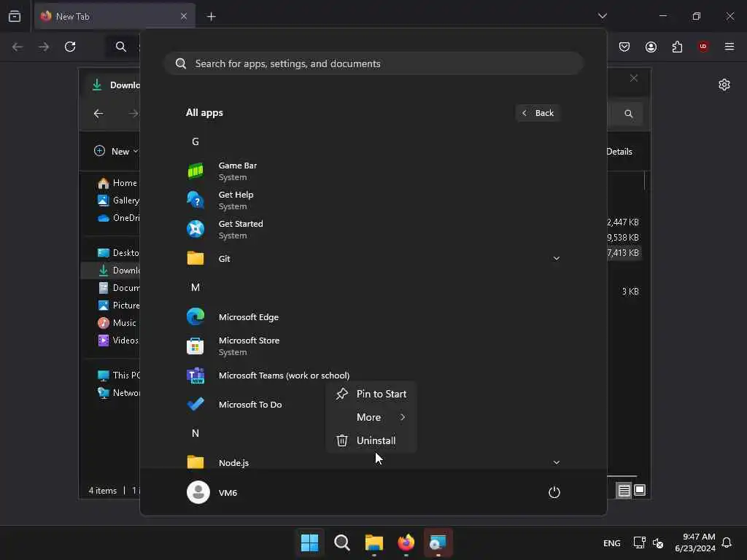
Task: Jump to the letter M index
Action: pyautogui.click(x=196, y=287)
